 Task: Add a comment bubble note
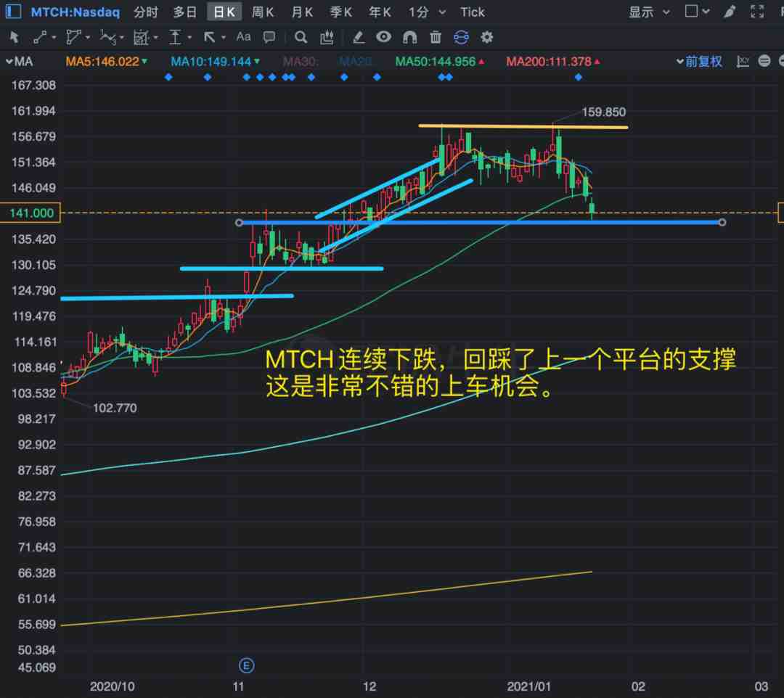click(x=269, y=37)
